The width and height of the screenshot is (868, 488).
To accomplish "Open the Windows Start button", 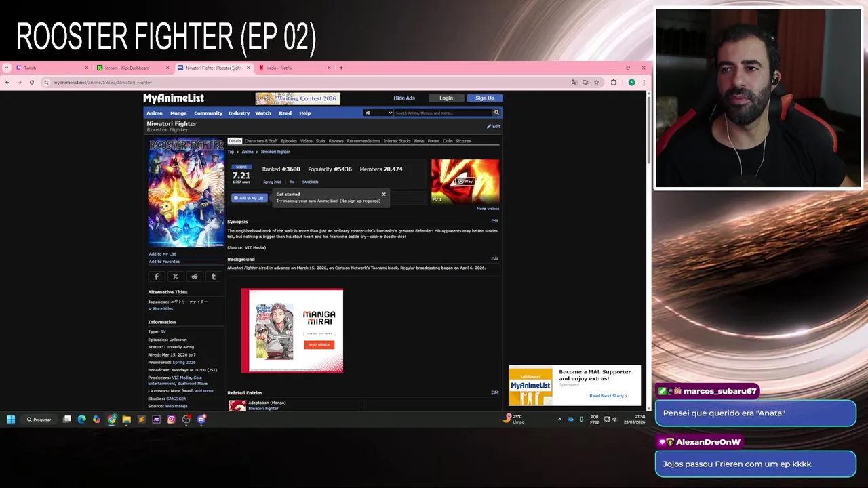I will (x=11, y=420).
